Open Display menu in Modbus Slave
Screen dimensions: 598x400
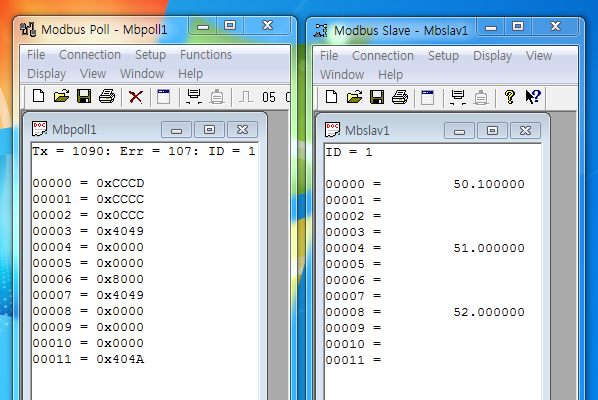492,56
